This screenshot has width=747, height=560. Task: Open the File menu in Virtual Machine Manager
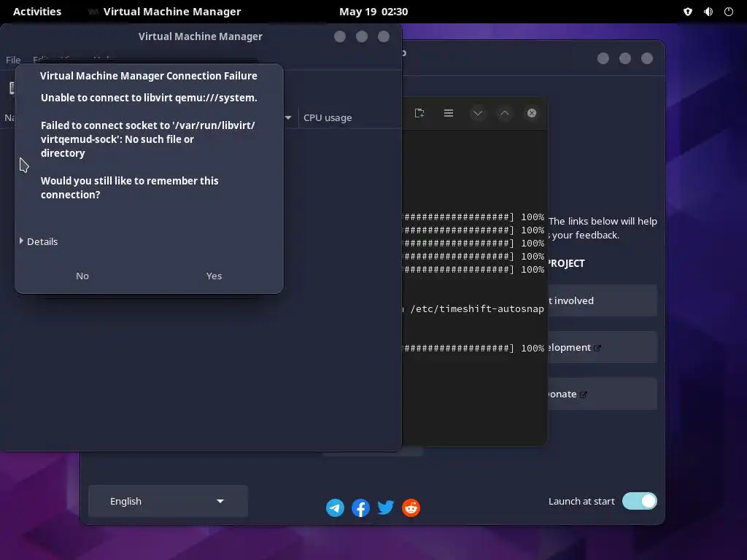(13, 60)
